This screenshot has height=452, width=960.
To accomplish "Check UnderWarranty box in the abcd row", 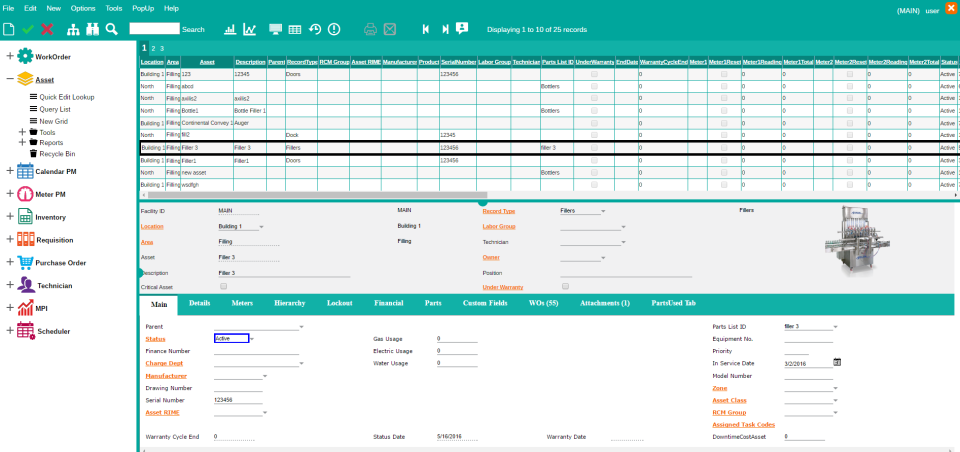I will click(594, 86).
